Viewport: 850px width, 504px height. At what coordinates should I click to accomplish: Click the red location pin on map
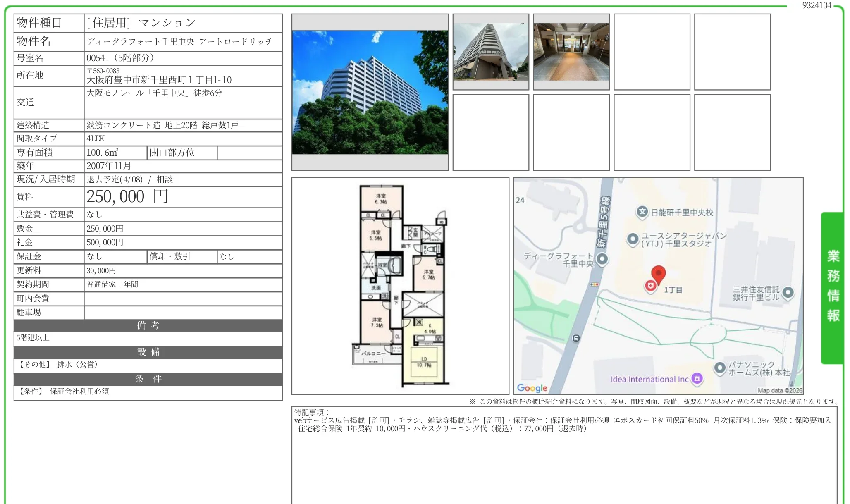click(x=658, y=273)
